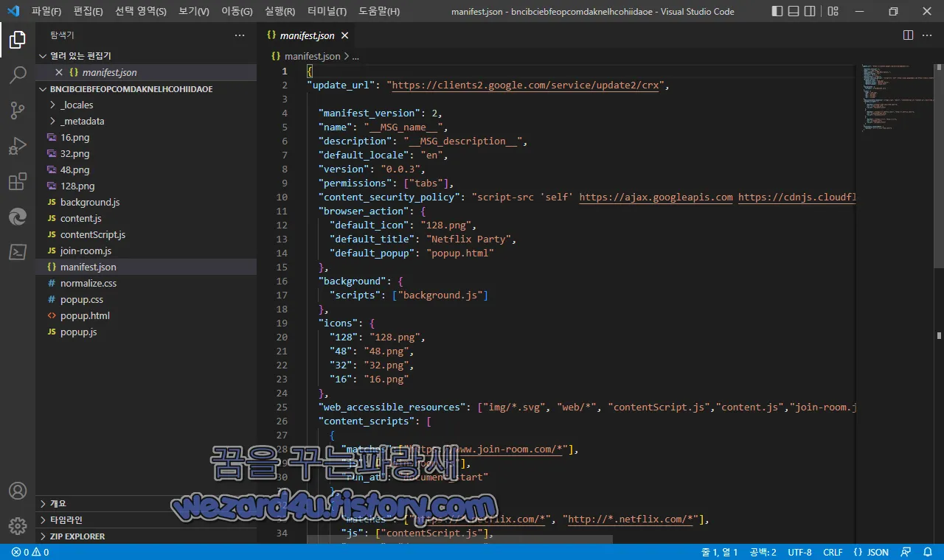Screen dimensions: 944x560
Task: Select the Source Control icon
Action: coord(18,110)
